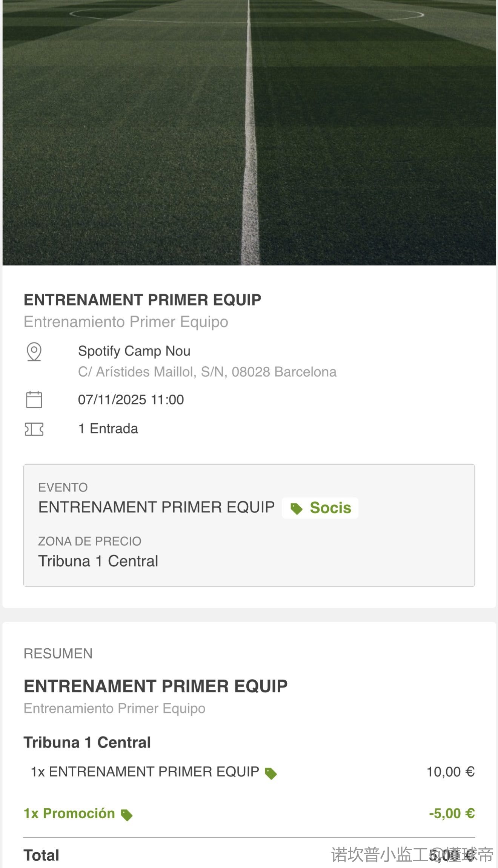The image size is (498, 868).
Task: Click the Tribuna 1 Central price zone value
Action: tap(98, 561)
